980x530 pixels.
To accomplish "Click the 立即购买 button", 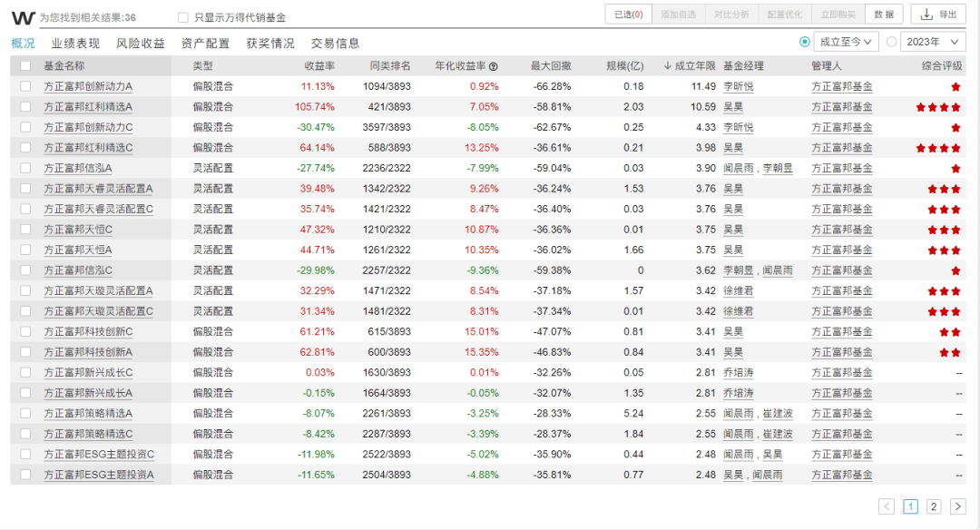I will tap(838, 15).
